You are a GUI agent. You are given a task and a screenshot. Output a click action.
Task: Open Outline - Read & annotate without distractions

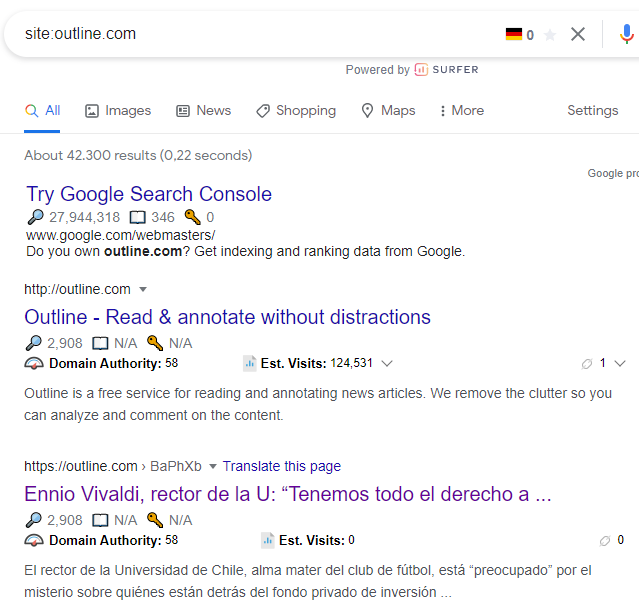click(x=227, y=317)
